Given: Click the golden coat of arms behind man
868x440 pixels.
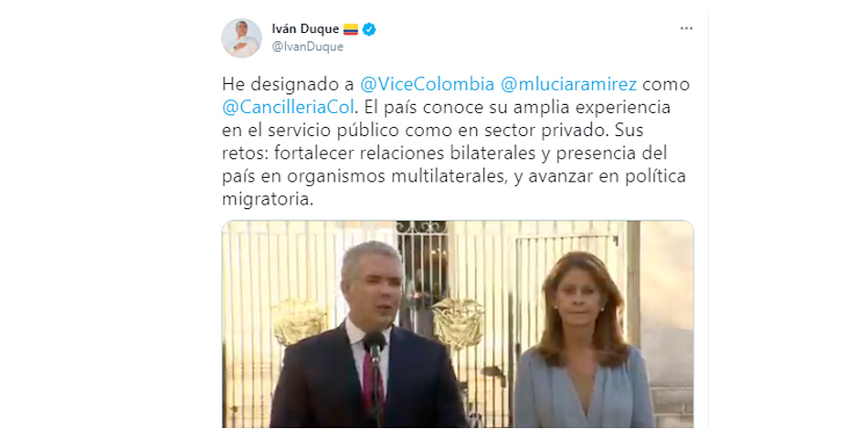Looking at the screenshot, I should (299, 321).
